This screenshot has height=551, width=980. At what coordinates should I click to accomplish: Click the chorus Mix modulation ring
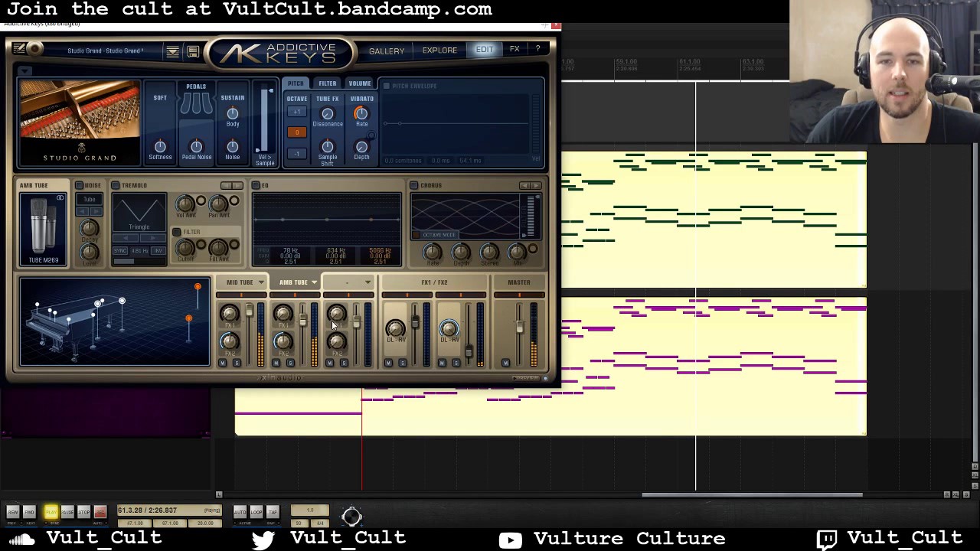533,249
